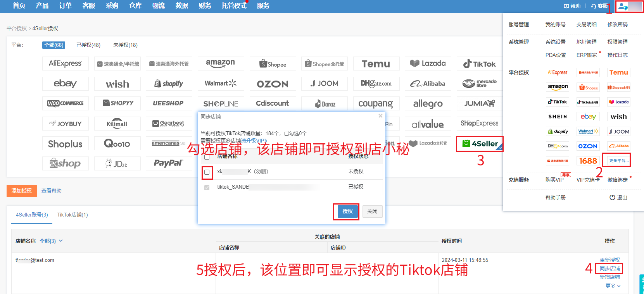Open the Qoo10 platform tile

click(117, 144)
